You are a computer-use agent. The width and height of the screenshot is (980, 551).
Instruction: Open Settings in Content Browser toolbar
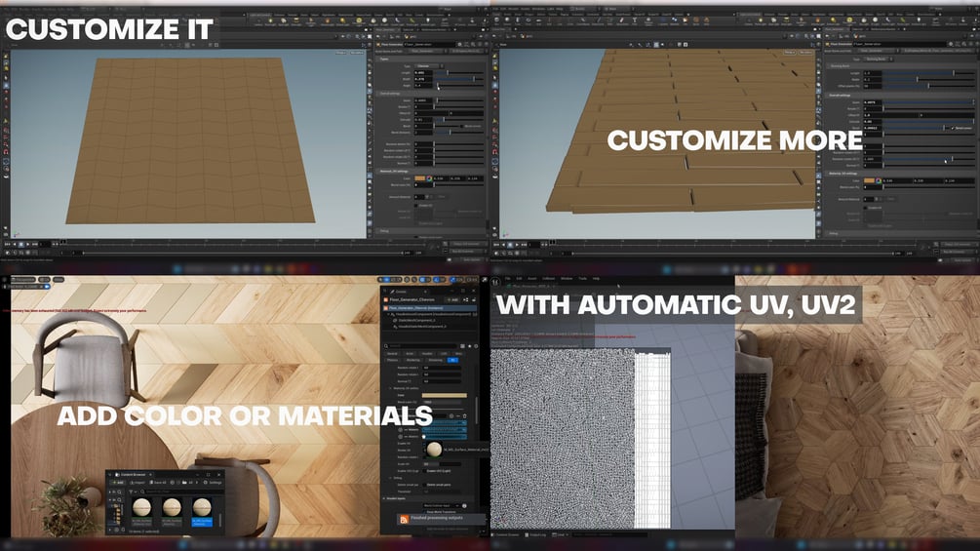[213, 483]
